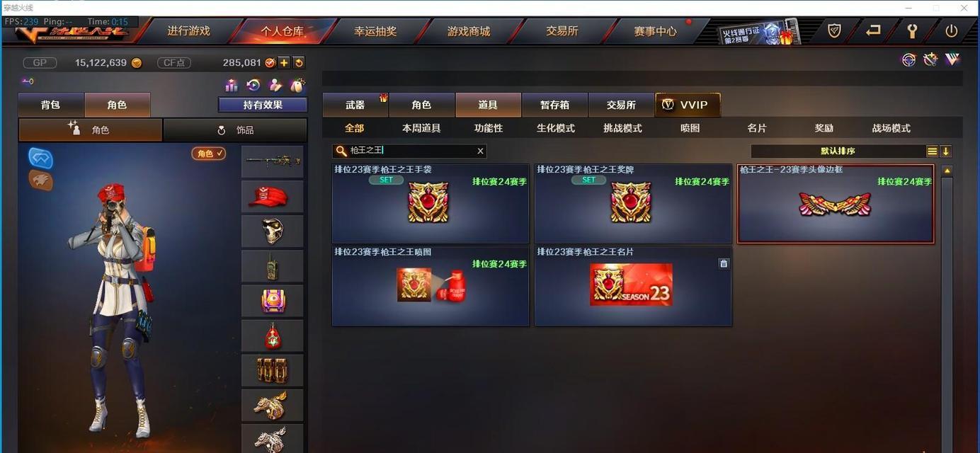Click the 持有效果 button
The height and width of the screenshot is (453, 980).
coord(263,105)
